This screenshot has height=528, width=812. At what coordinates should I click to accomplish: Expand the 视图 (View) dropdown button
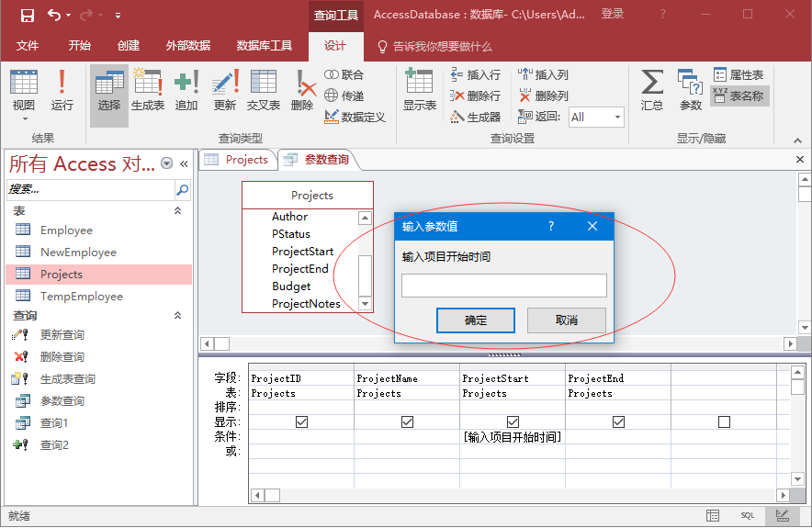click(24, 118)
